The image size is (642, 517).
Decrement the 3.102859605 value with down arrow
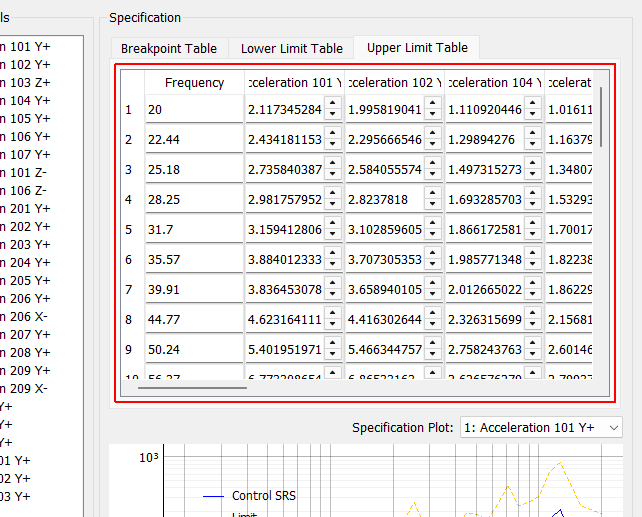[433, 234]
